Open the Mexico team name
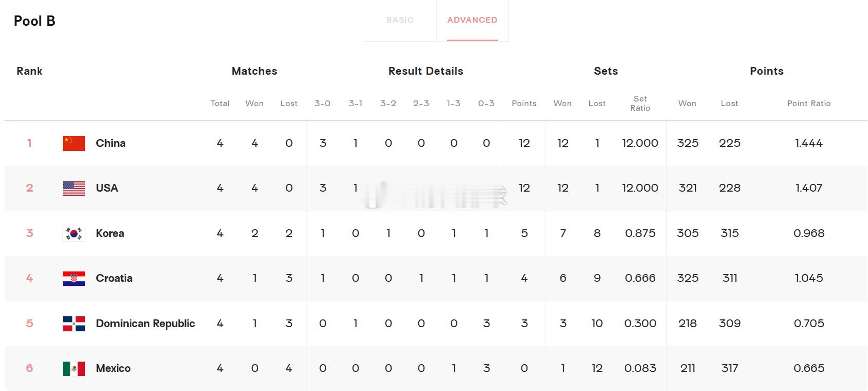868x391 pixels. coord(113,368)
